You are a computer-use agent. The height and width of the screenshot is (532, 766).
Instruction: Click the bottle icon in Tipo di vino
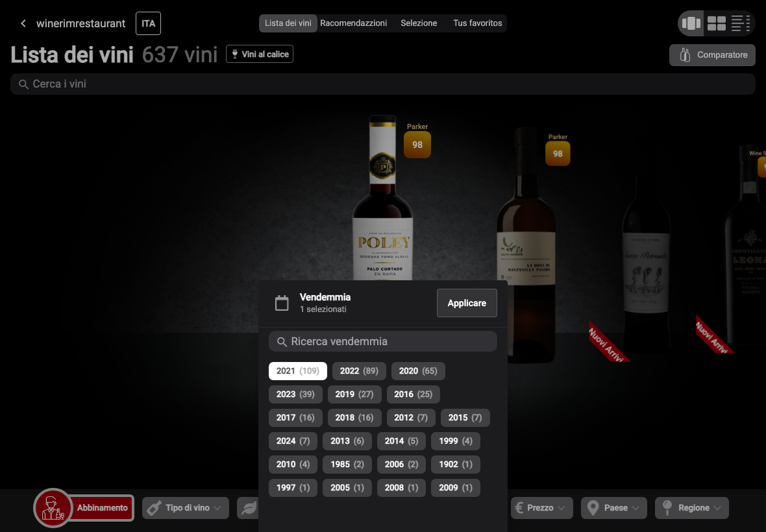154,508
